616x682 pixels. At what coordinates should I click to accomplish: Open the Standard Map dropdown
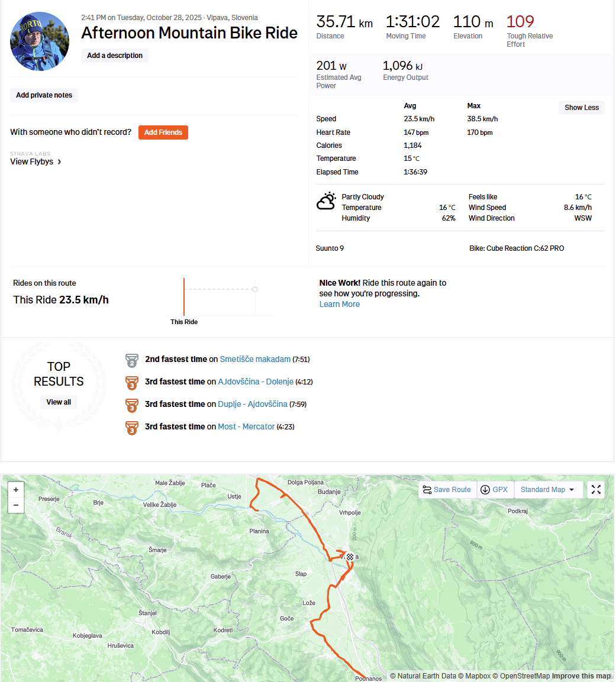click(548, 490)
